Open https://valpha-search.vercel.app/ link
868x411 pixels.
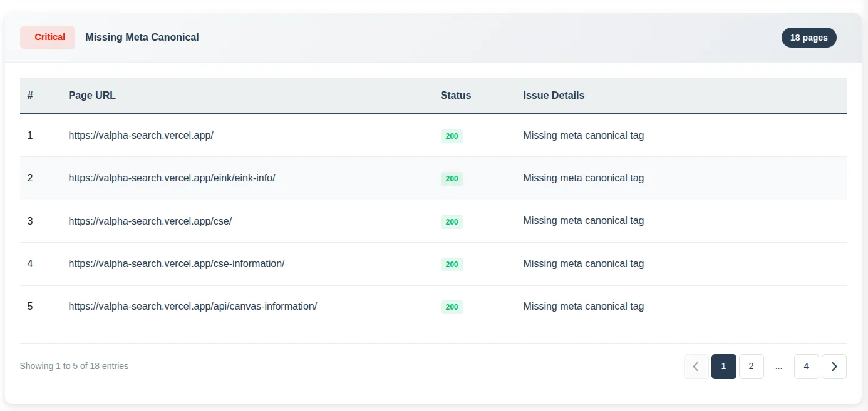140,135
